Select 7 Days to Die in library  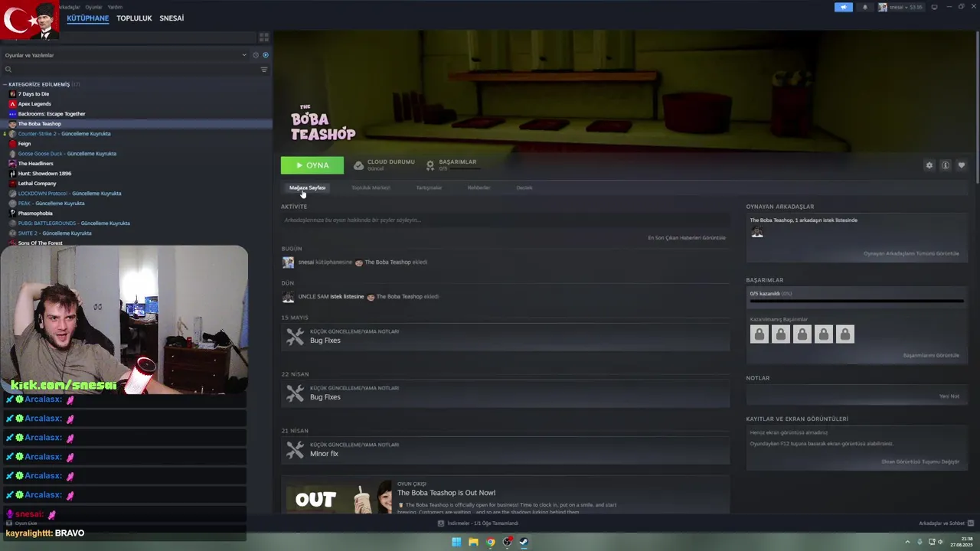(x=34, y=94)
